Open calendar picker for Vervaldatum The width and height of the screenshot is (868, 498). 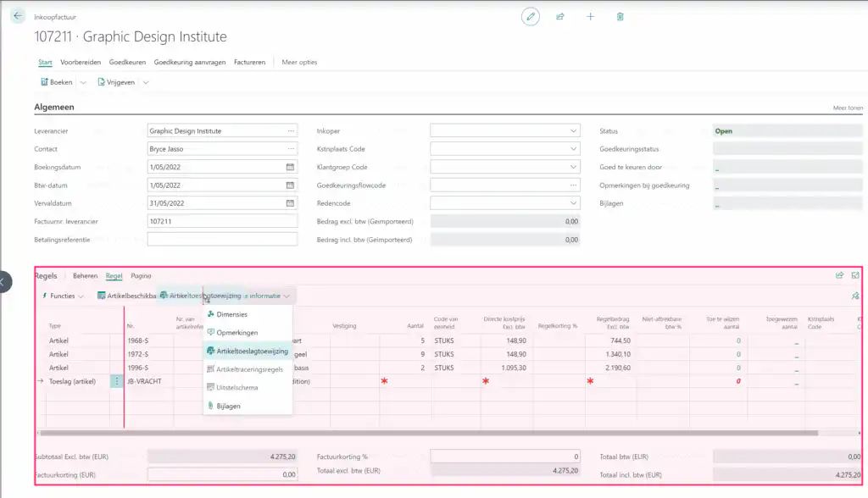click(290, 203)
